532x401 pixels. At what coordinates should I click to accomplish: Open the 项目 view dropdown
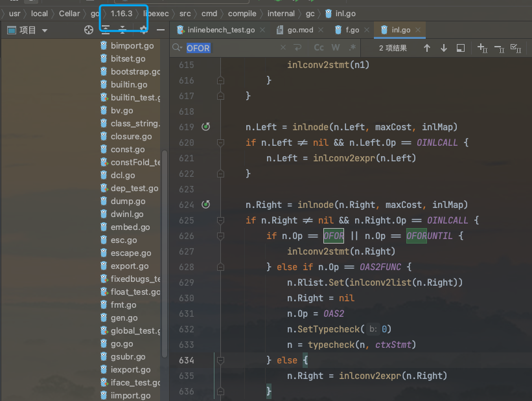click(28, 30)
